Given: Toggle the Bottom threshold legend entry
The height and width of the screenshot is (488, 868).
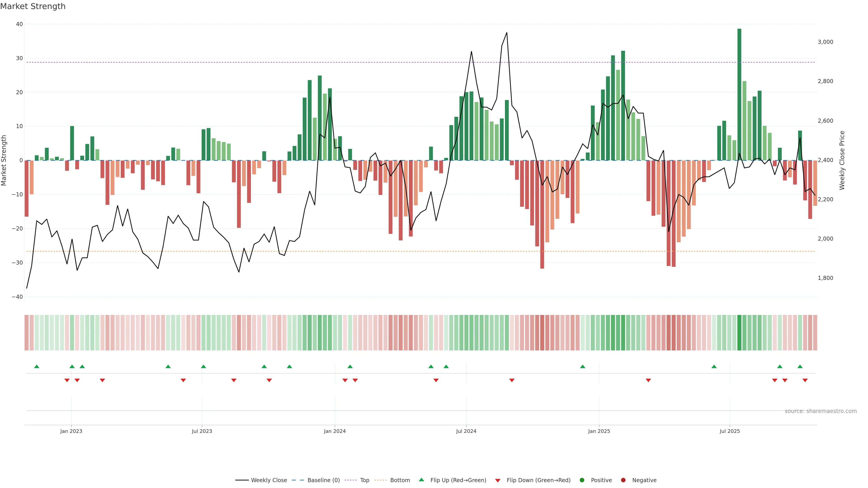Looking at the screenshot, I should (400, 480).
